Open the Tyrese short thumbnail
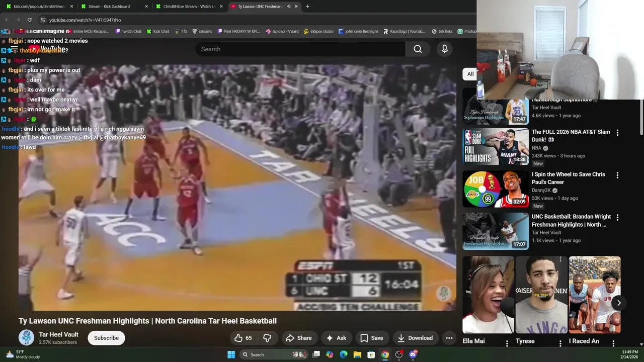644x362 pixels. (541, 295)
